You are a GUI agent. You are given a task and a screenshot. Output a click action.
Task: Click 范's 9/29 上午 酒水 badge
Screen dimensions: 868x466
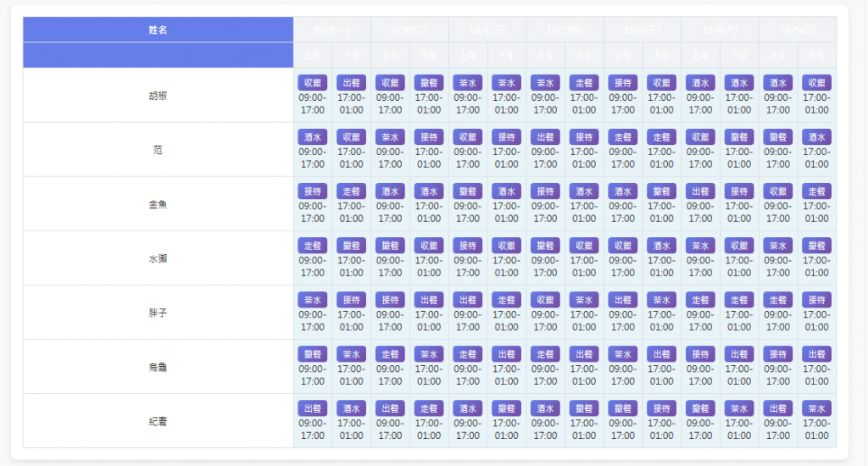tap(313, 136)
